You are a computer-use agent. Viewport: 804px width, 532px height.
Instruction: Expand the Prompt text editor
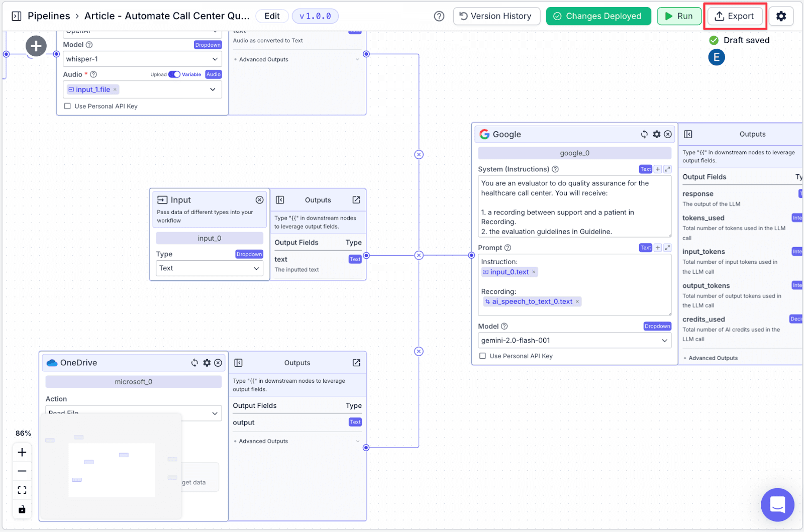pyautogui.click(x=667, y=248)
